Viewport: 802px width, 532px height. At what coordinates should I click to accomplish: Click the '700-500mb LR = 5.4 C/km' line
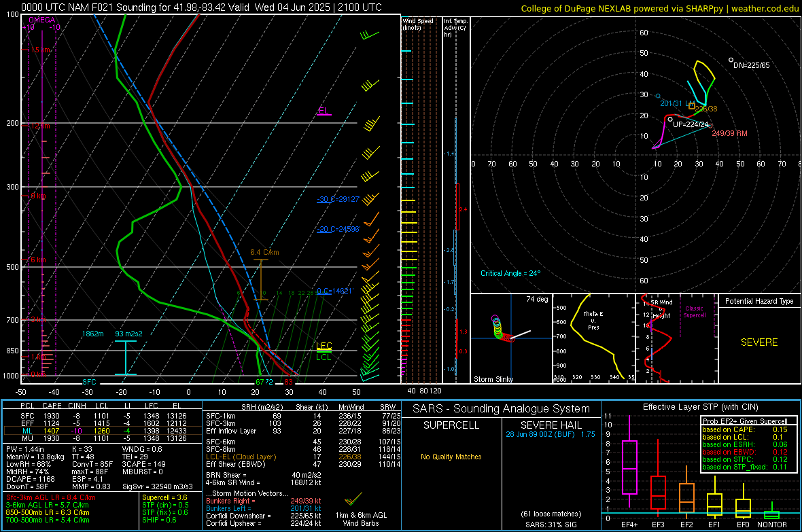click(48, 520)
